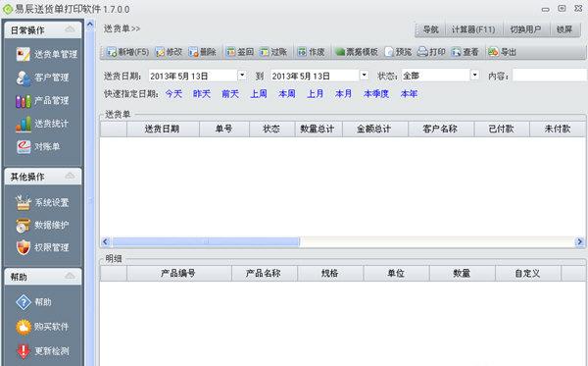Sort by 未付款 column header

coord(558,129)
